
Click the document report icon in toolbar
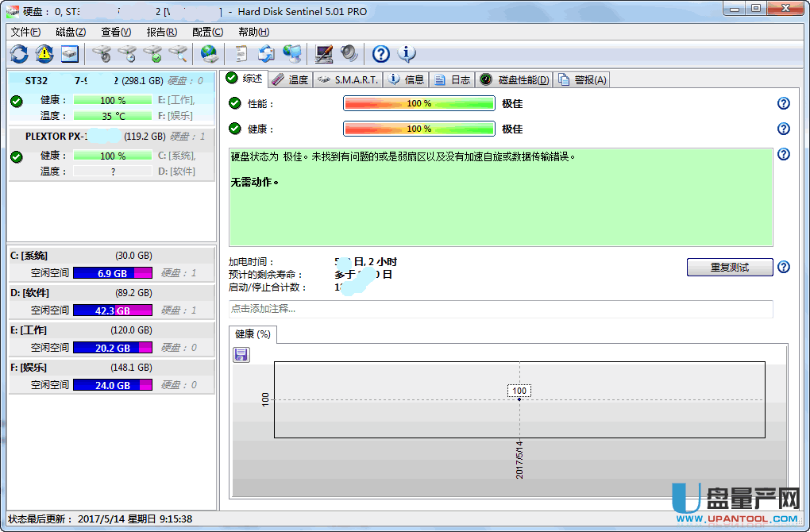pos(241,54)
